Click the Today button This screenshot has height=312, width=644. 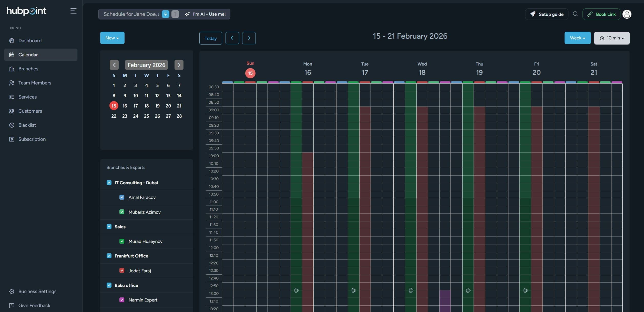tap(210, 38)
